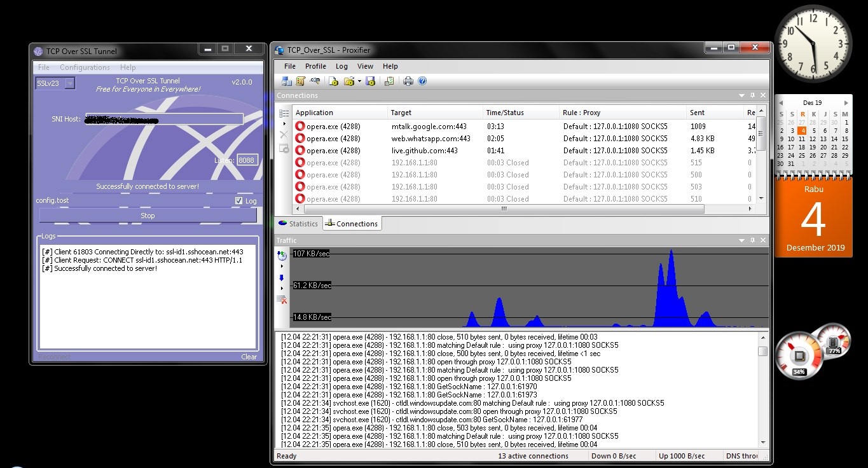Viewport: 868px width, 468px height.
Task: Sort by Time/Status column header
Action: [521, 113]
